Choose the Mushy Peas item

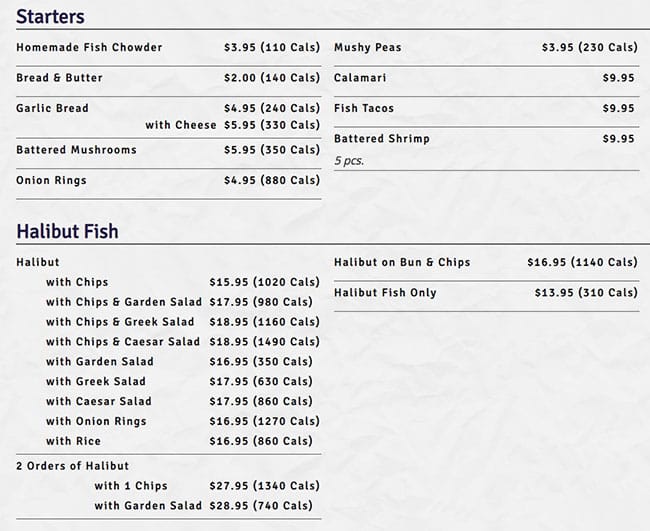367,47
